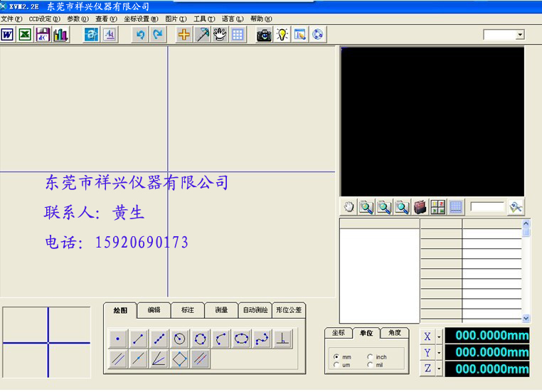Click the Y axis zero button

(427, 353)
